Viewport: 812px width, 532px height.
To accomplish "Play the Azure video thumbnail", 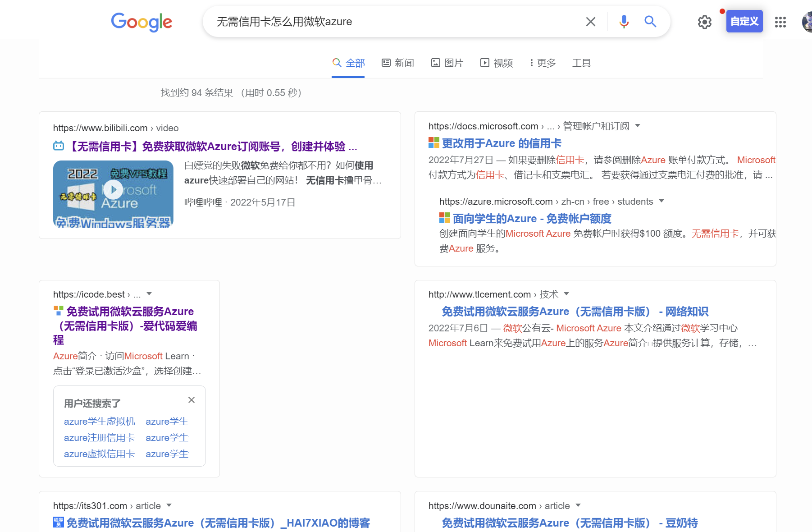I will click(113, 190).
